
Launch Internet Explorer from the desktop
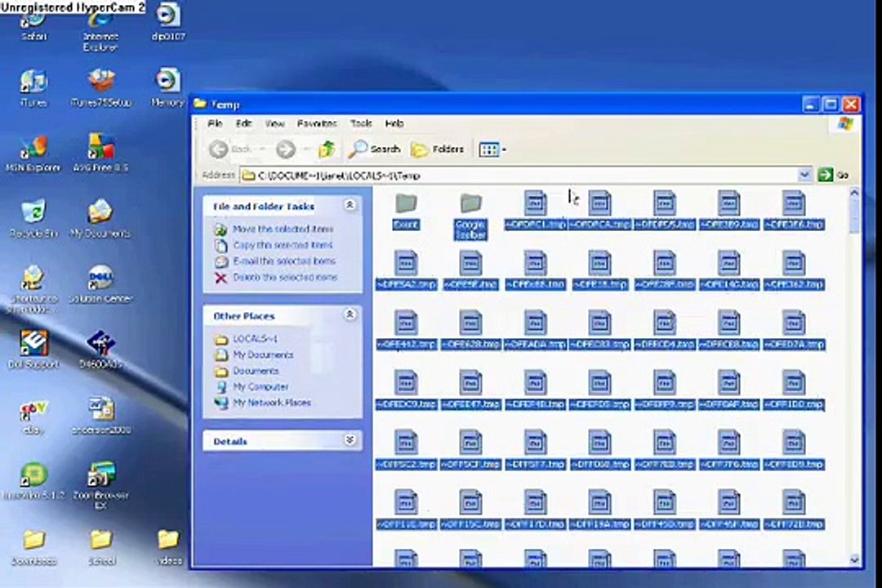click(x=100, y=31)
